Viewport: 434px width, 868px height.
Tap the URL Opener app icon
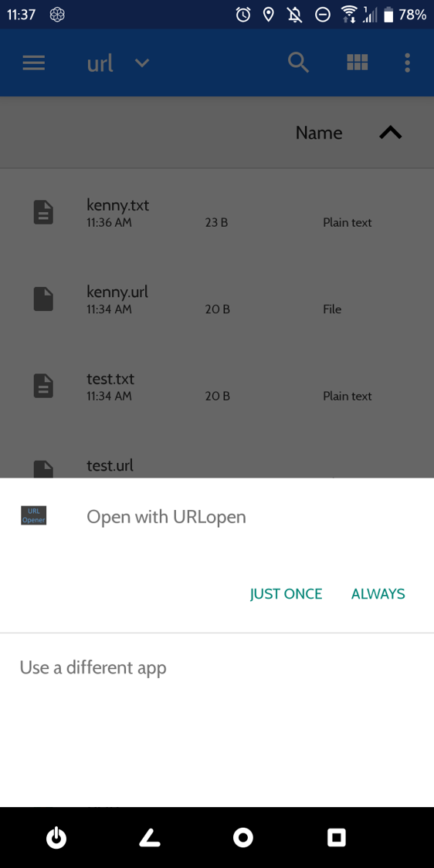33,515
